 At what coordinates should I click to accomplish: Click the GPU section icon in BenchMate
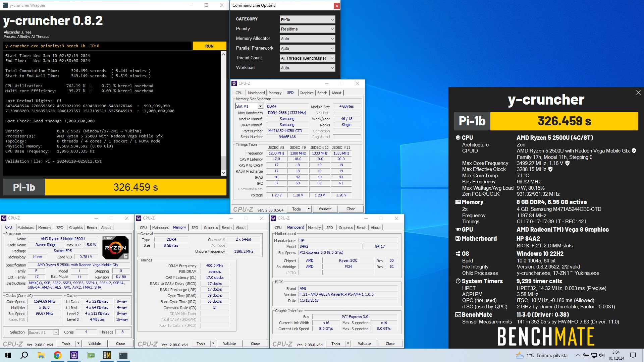[458, 230]
